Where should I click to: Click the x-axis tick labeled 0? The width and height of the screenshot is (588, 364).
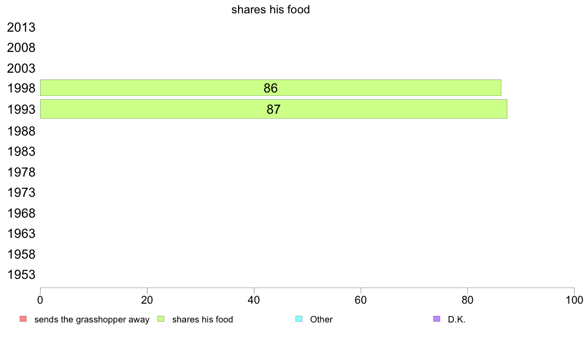(x=40, y=300)
